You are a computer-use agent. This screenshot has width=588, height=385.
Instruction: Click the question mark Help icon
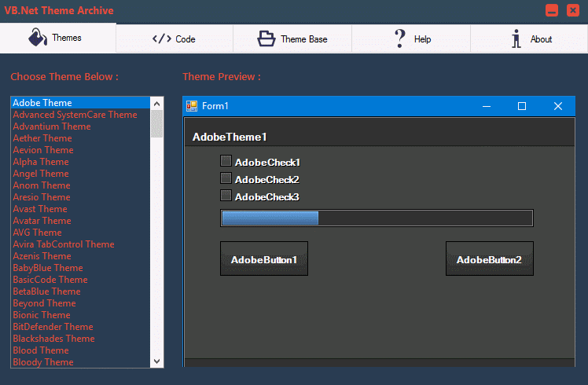click(400, 38)
